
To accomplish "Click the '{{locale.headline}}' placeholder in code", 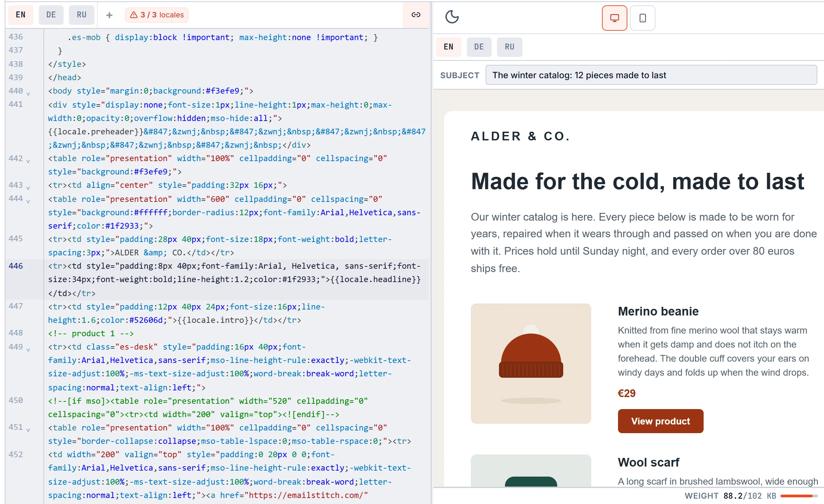I will click(376, 279).
